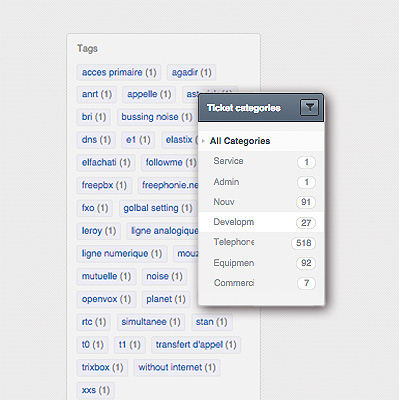Select the openvox tag
Image resolution: width=400 pixels, height=400 pixels.
(x=106, y=299)
